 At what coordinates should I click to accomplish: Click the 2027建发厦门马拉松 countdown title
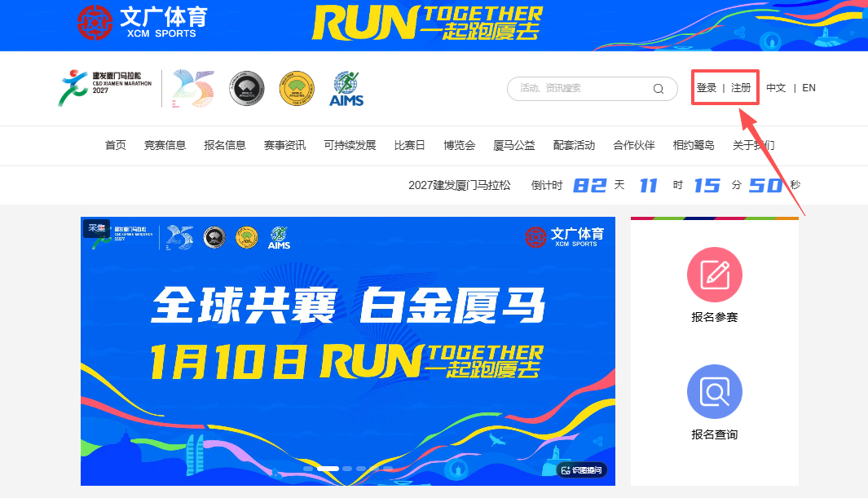[x=460, y=185]
